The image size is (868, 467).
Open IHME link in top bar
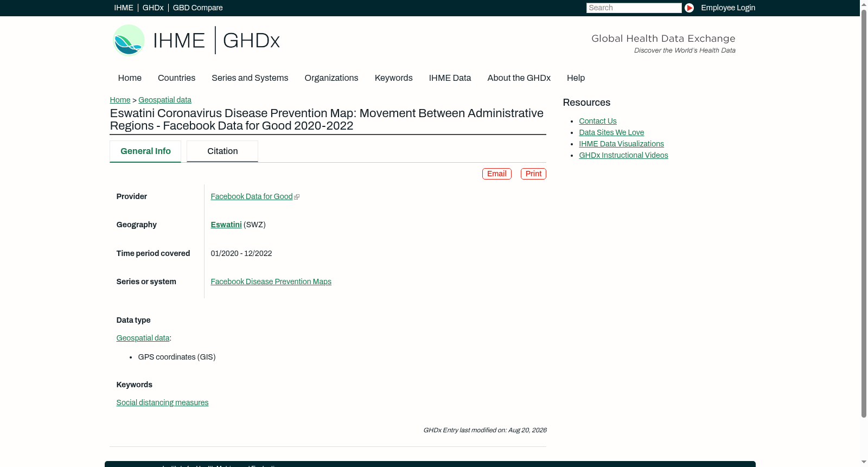124,8
